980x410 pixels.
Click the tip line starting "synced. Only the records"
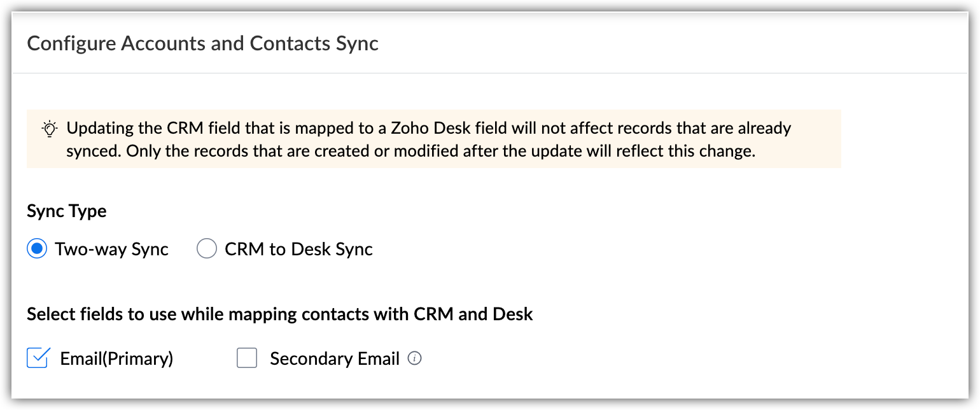click(411, 152)
